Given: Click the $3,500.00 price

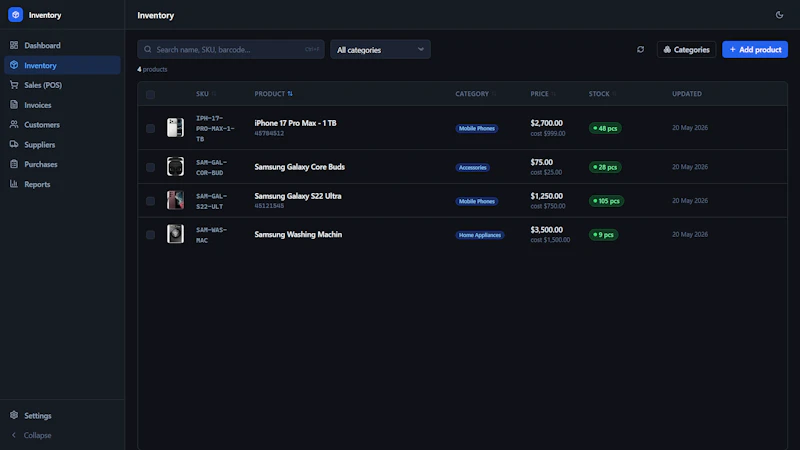Looking at the screenshot, I should (x=546, y=230).
